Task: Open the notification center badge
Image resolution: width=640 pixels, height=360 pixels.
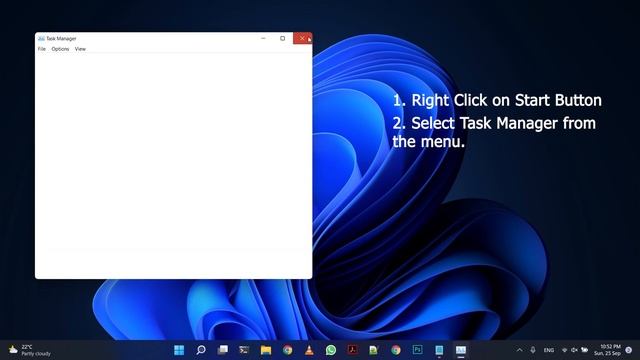Action: point(629,350)
